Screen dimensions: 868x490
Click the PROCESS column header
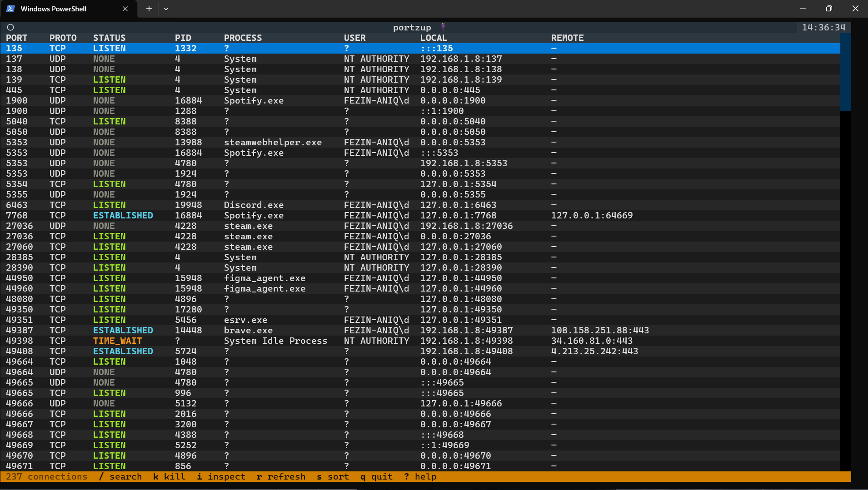[x=243, y=38]
